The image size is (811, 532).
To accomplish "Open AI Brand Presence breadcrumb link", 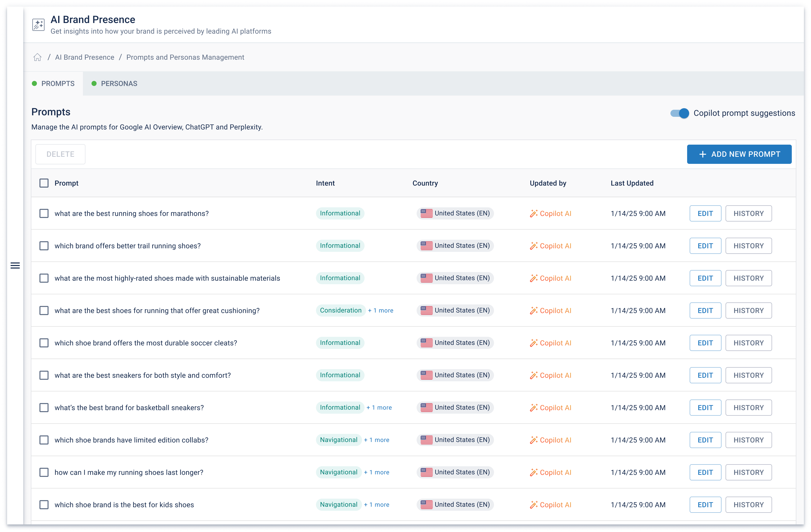I will click(84, 57).
